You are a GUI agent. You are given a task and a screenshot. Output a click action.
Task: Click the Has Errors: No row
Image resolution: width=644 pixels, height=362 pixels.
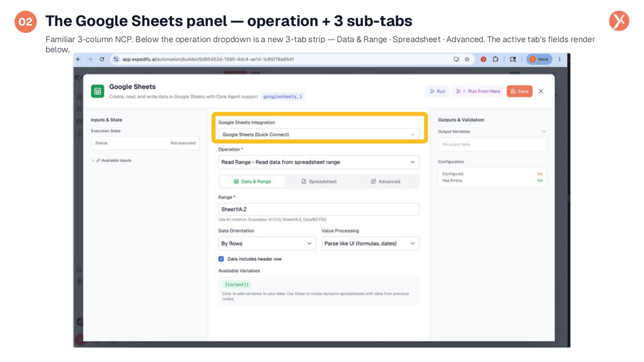pyautogui.click(x=492, y=181)
